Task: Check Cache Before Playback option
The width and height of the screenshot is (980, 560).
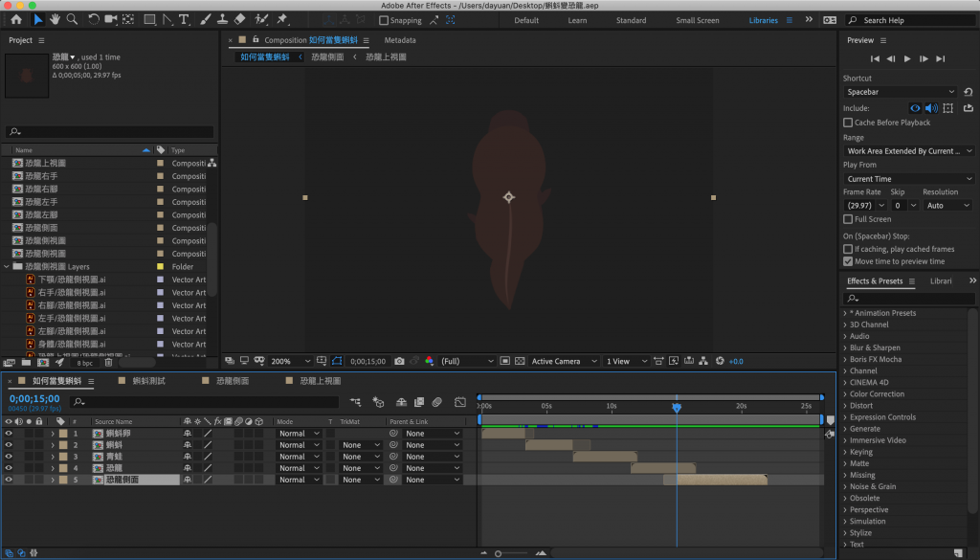Action: (x=848, y=123)
